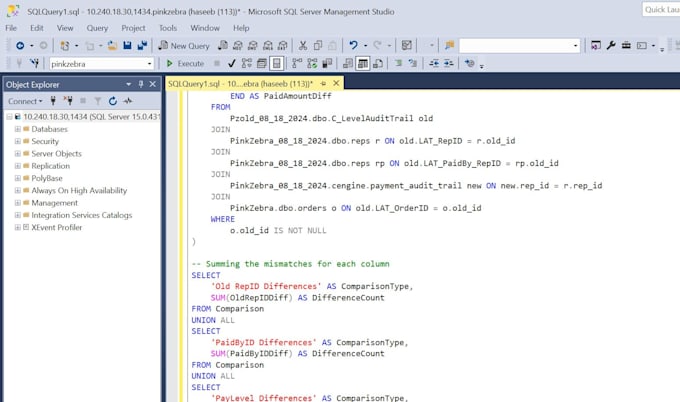Uncomment the selected lines icon
Screen dimensions: 680x402
coord(413,63)
